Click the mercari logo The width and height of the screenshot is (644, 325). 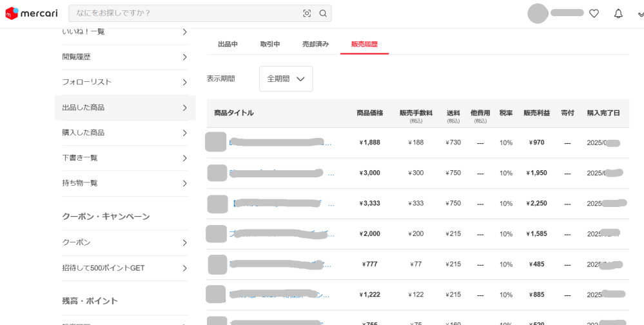32,14
